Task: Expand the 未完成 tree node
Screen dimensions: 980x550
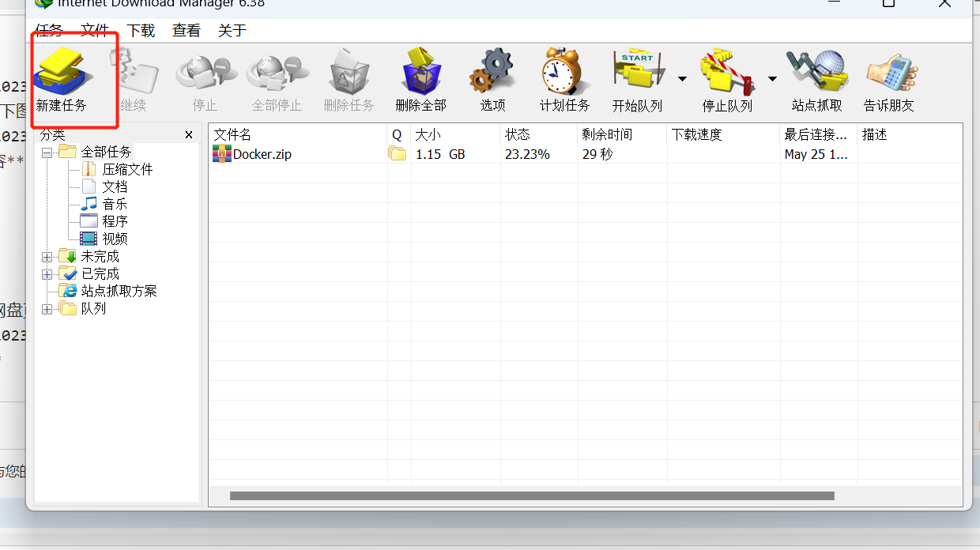Action: coord(47,257)
